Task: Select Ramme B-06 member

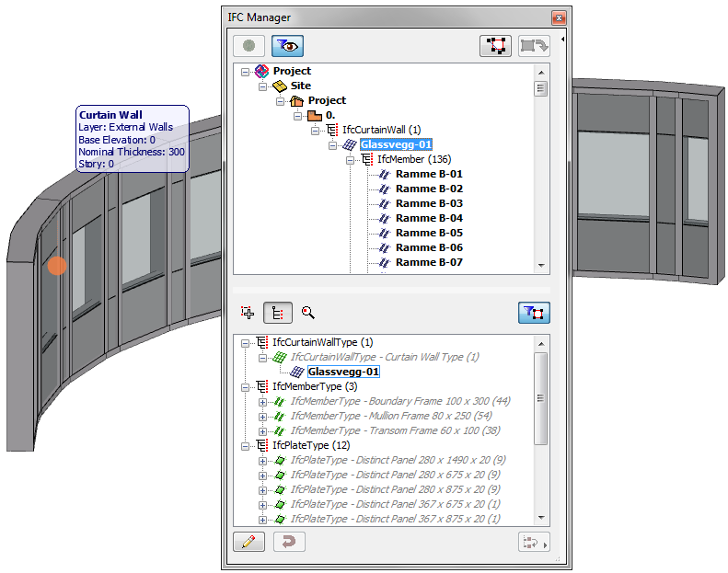Action: coord(429,247)
